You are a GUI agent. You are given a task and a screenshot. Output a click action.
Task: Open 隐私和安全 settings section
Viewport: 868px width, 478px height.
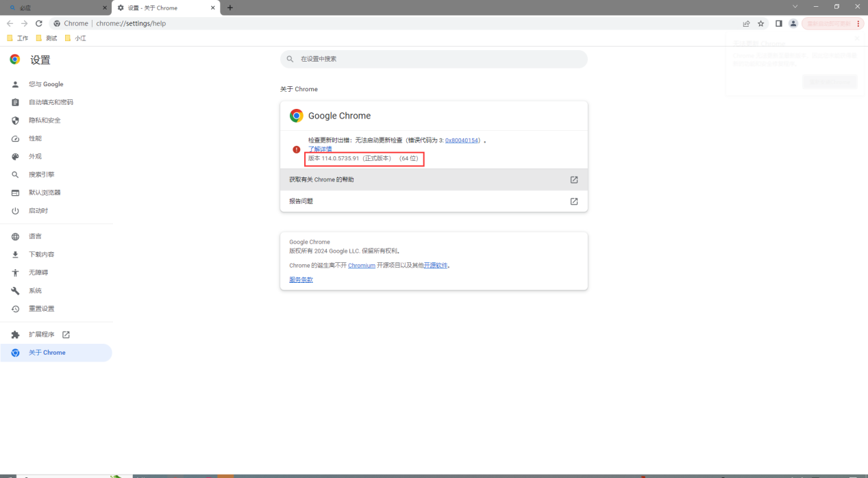pyautogui.click(x=45, y=121)
